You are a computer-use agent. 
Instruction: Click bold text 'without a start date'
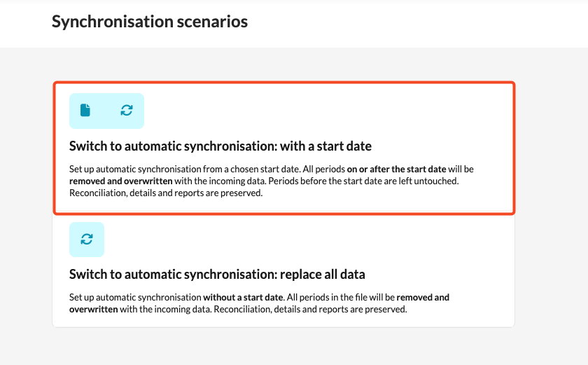243,298
